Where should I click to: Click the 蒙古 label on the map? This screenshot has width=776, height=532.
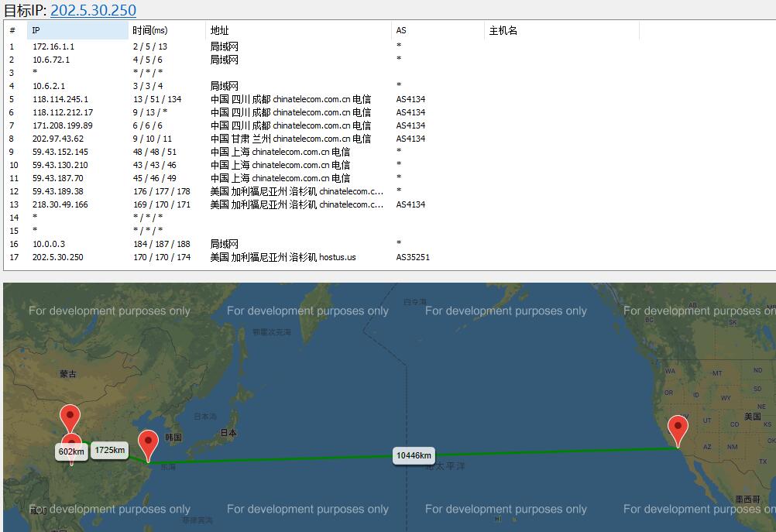pos(68,374)
